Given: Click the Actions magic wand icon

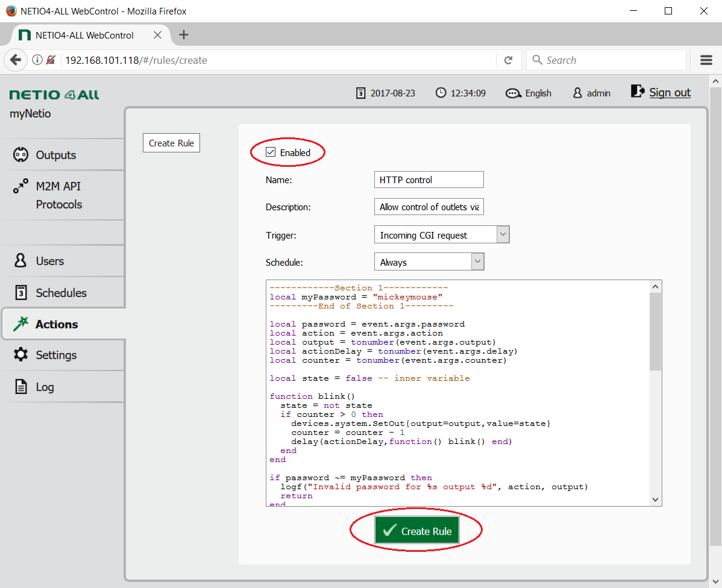Looking at the screenshot, I should [20, 324].
